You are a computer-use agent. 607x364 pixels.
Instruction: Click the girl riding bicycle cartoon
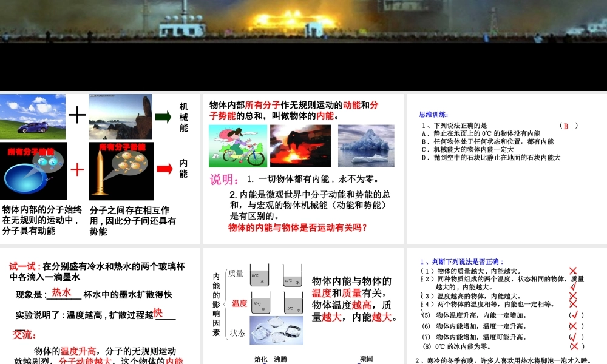[238, 146]
